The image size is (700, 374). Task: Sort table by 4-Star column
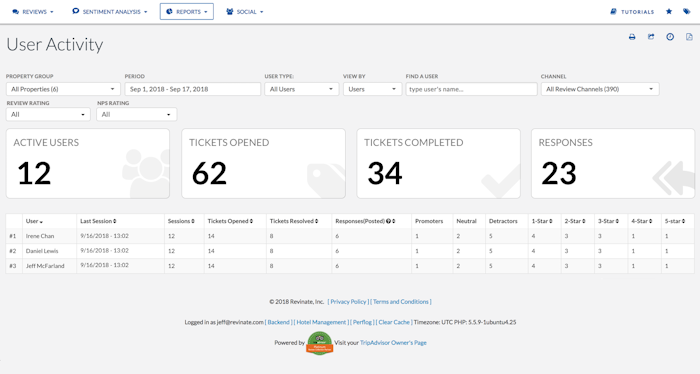[x=642, y=221]
